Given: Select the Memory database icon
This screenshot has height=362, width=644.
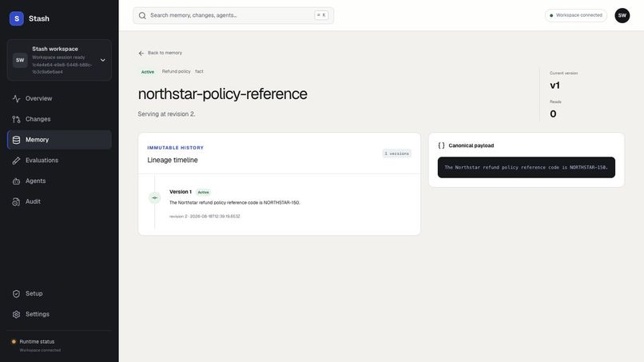Looking at the screenshot, I should 16,140.
